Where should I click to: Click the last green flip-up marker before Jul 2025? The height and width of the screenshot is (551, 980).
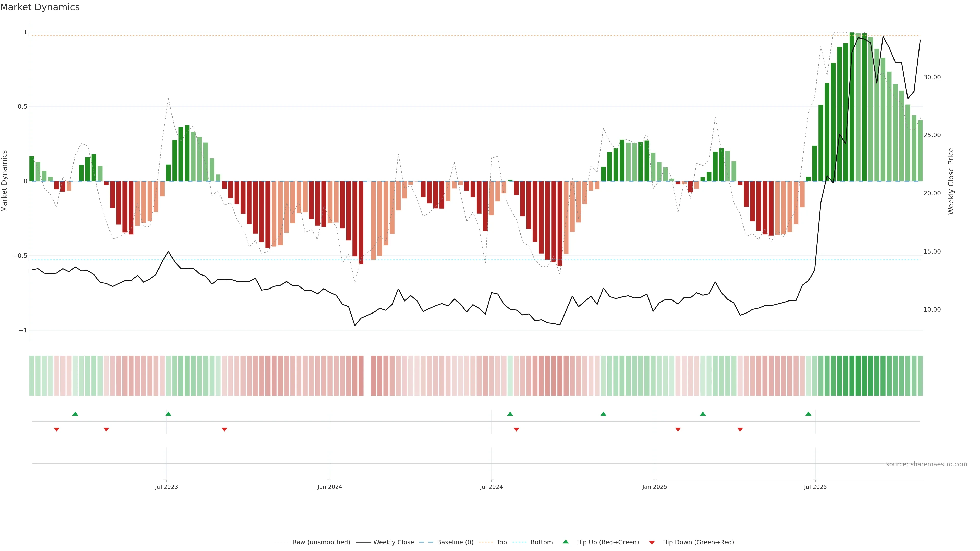(x=808, y=414)
